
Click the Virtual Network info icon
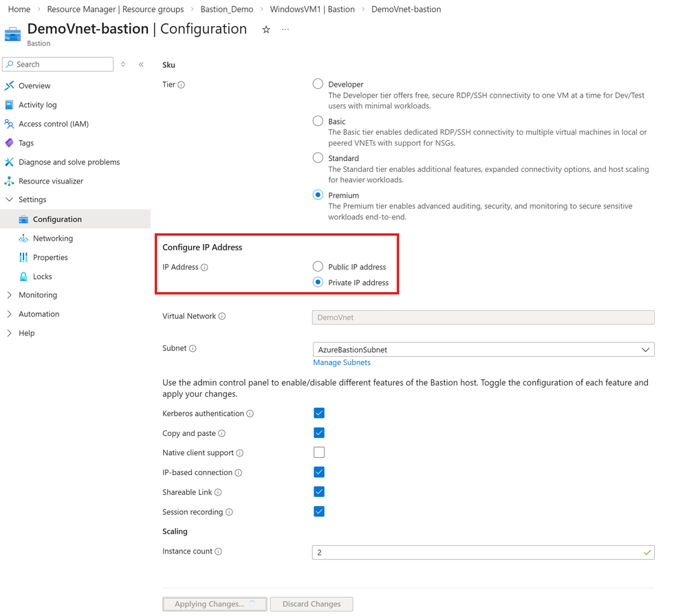[x=222, y=316]
